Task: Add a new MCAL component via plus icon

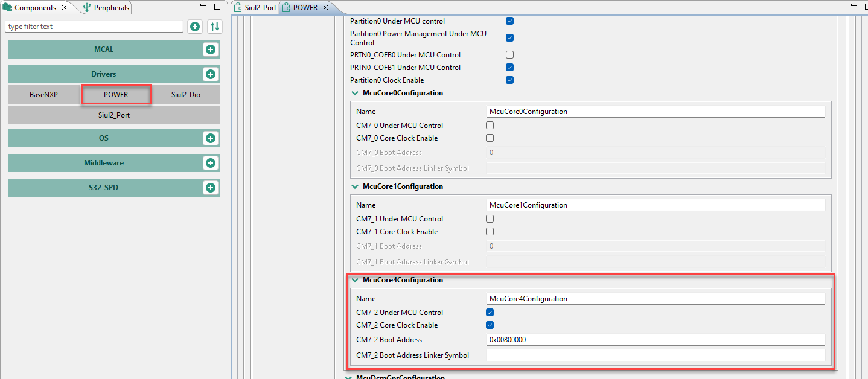Action: [211, 49]
